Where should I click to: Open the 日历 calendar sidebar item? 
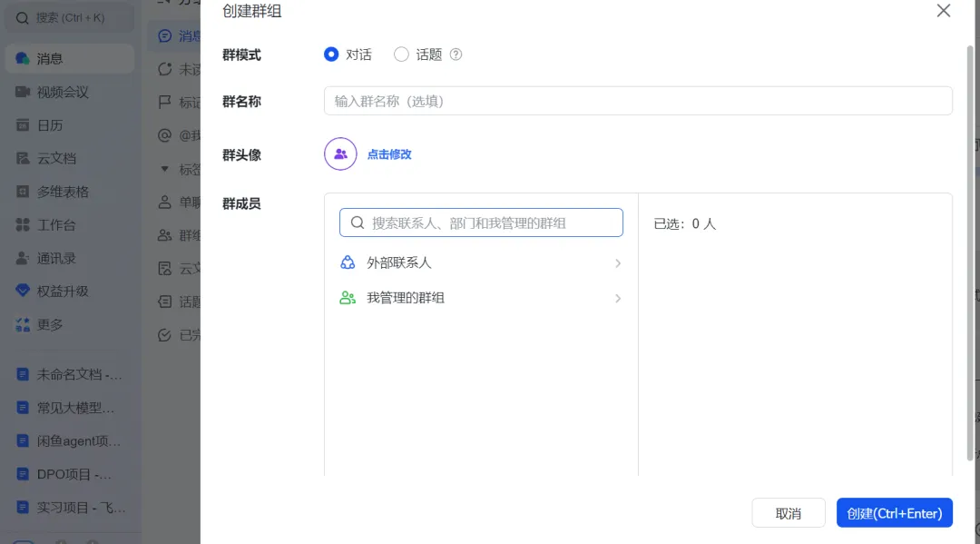tap(49, 125)
